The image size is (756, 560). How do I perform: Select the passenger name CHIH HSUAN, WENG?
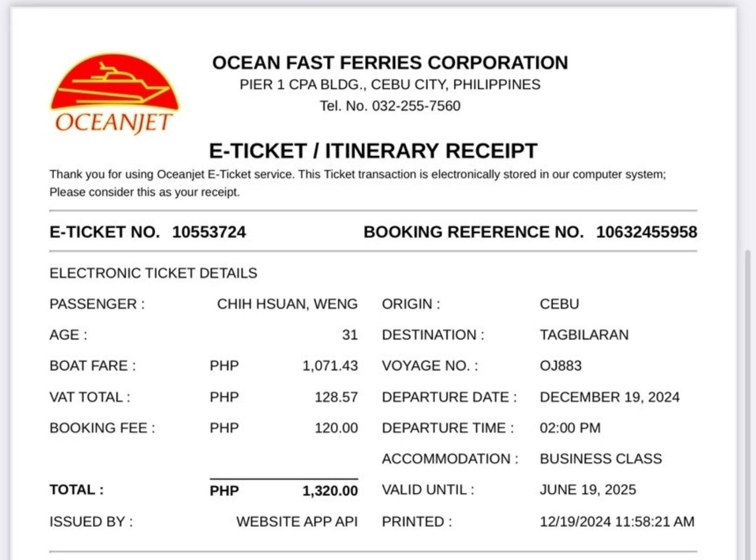[x=287, y=304]
